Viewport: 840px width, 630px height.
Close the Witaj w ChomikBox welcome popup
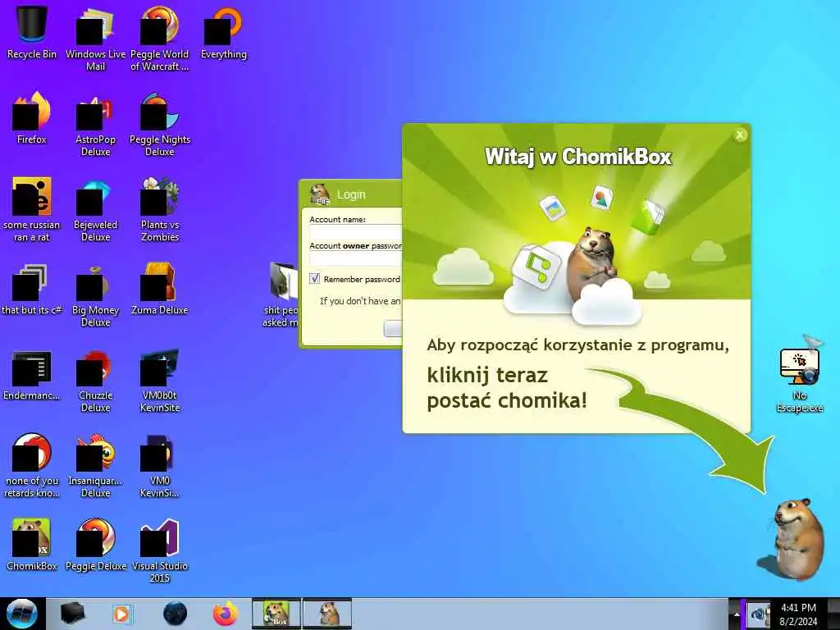point(740,135)
